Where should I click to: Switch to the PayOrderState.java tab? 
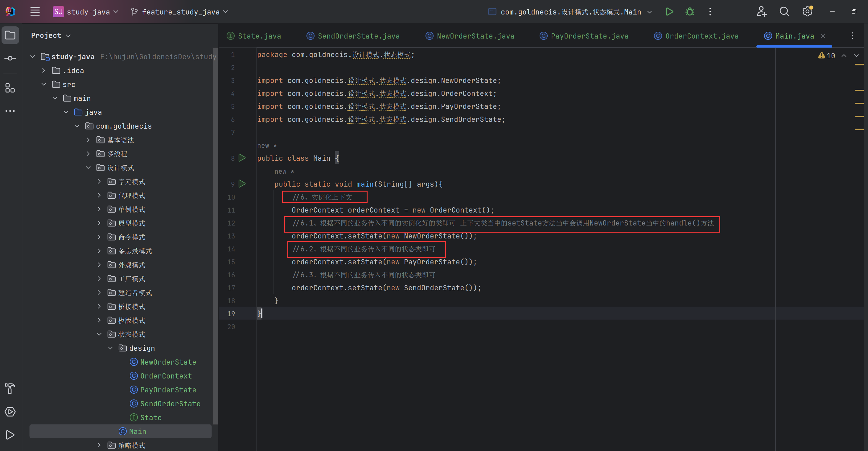coord(584,36)
